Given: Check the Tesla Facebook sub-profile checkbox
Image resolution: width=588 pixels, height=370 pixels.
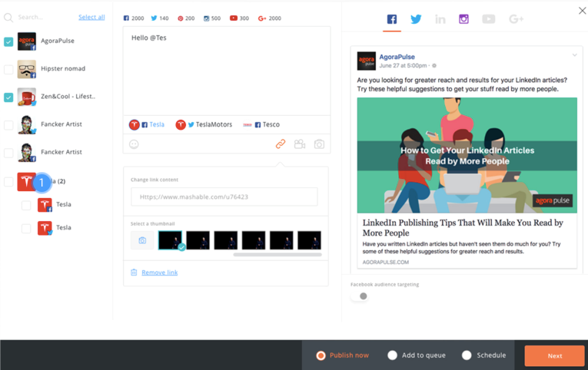Looking at the screenshot, I should [26, 205].
